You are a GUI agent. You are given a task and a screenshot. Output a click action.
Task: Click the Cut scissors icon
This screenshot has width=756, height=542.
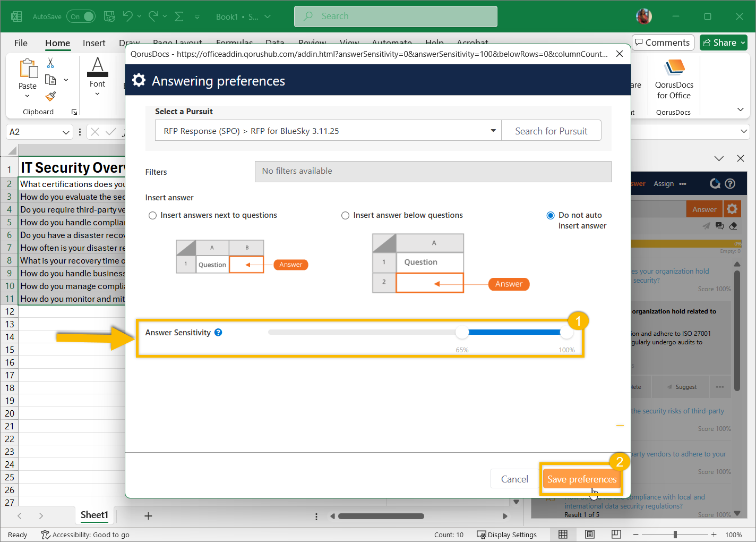[50, 63]
